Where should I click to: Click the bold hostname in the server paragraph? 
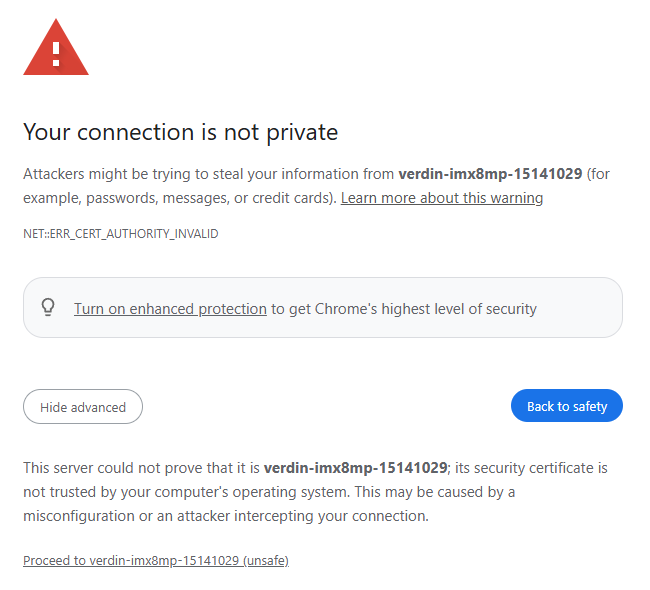click(355, 468)
